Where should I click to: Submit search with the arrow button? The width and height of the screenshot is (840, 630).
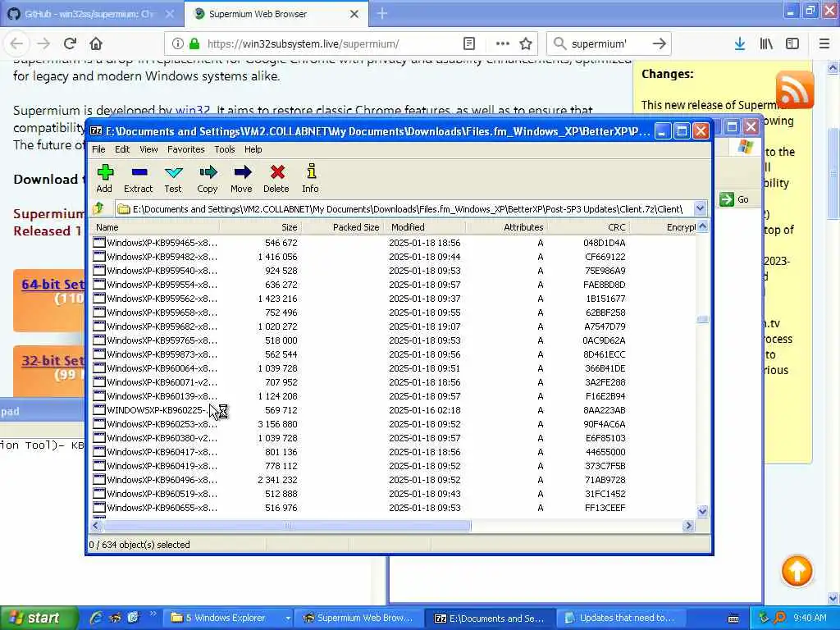click(660, 43)
